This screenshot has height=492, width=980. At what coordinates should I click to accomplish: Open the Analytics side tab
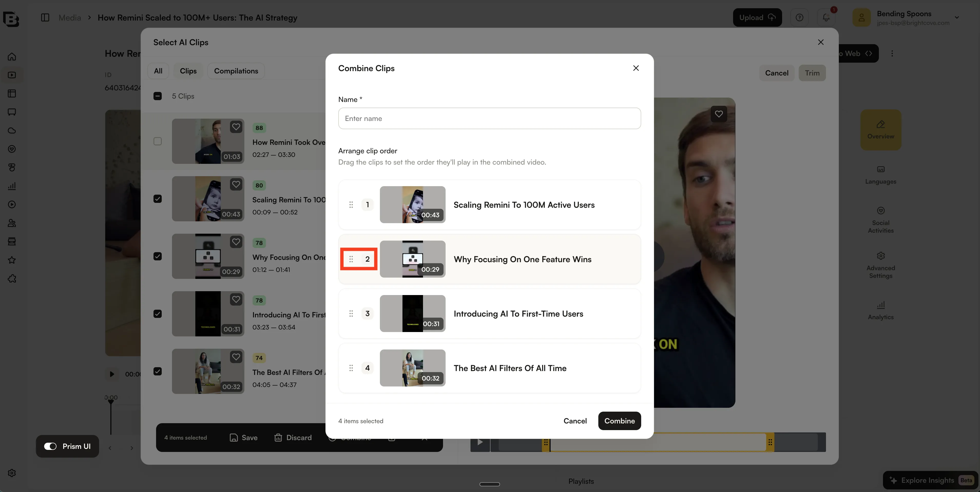[x=881, y=311]
